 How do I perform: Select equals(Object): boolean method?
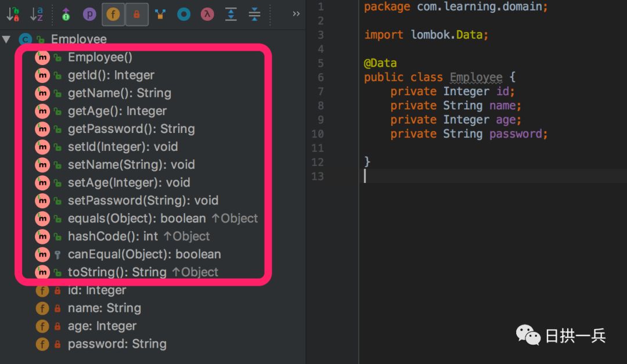(137, 218)
